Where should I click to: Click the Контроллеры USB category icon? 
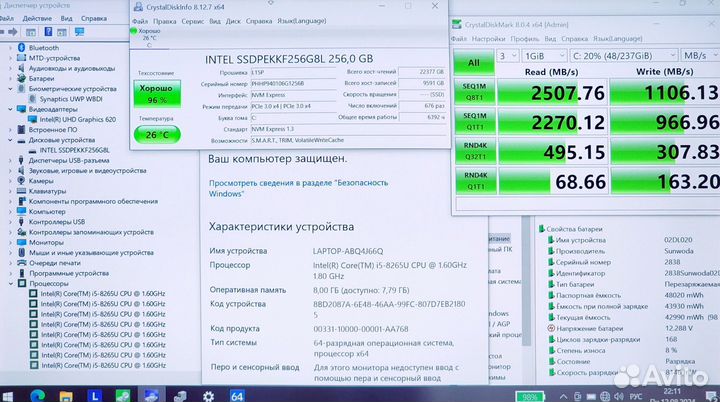(x=21, y=221)
